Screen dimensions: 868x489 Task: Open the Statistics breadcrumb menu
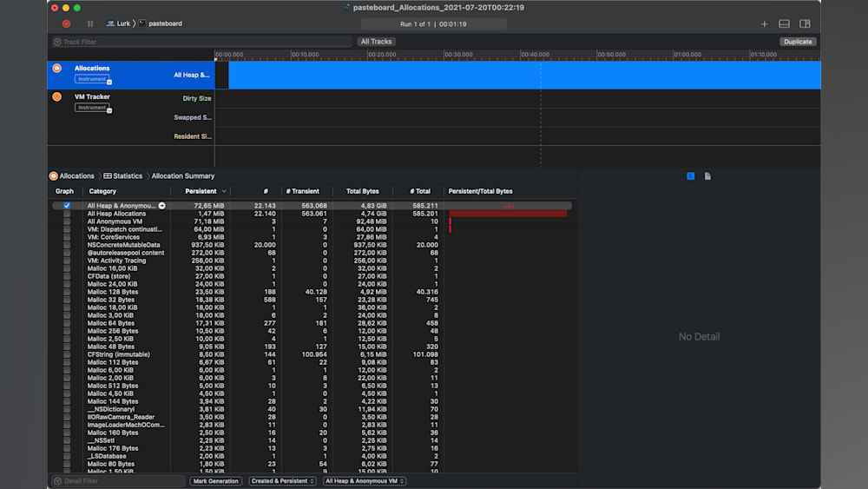click(x=123, y=176)
